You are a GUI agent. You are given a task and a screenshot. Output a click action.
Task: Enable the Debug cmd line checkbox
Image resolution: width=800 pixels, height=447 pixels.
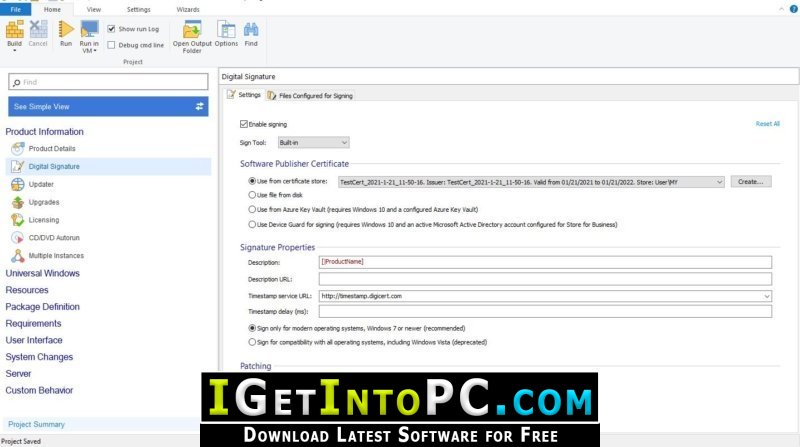click(111, 45)
